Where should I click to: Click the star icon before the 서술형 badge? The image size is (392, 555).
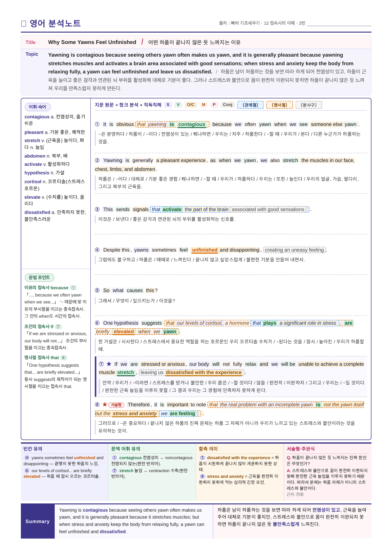point(105,404)
